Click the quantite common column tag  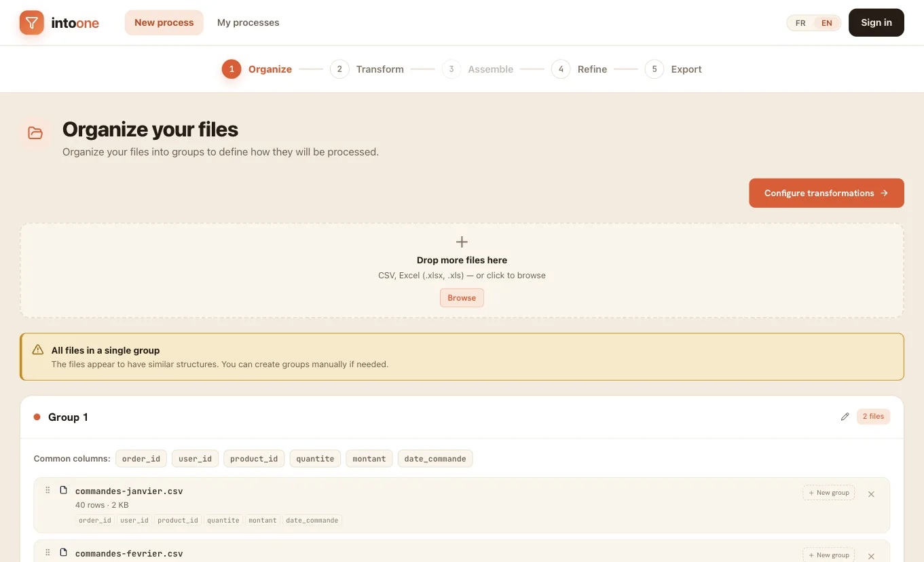315,459
